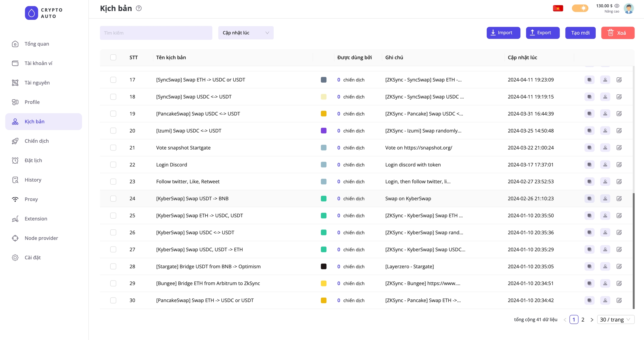
Task: Click the copy icon for Stargate Bridge USDT row
Action: point(589,267)
